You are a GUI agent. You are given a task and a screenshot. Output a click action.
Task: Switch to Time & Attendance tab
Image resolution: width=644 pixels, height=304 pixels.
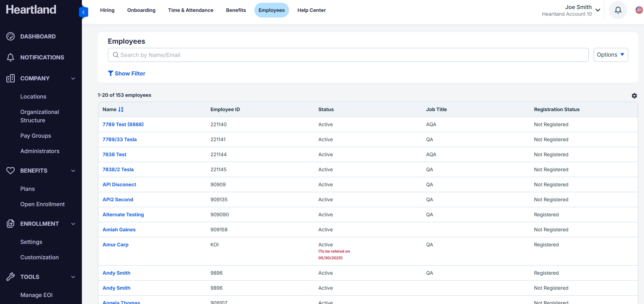coord(191,10)
